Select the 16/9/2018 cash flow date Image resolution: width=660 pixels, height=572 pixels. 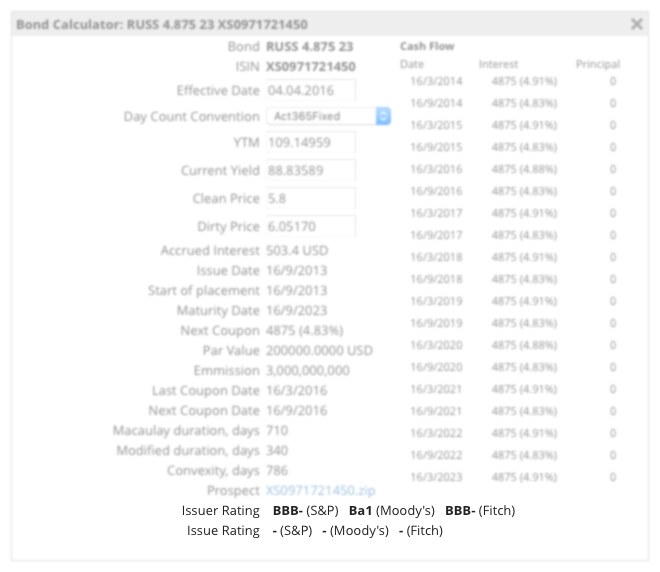tap(436, 279)
